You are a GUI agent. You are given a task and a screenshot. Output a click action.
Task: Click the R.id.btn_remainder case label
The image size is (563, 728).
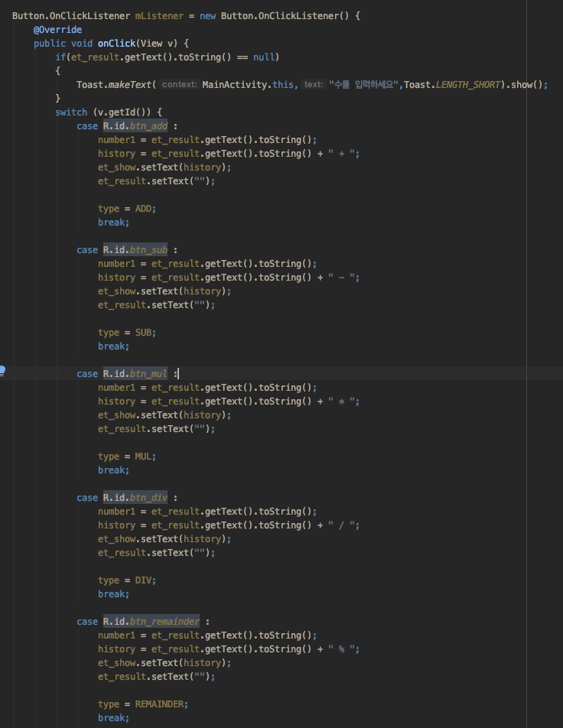click(151, 622)
